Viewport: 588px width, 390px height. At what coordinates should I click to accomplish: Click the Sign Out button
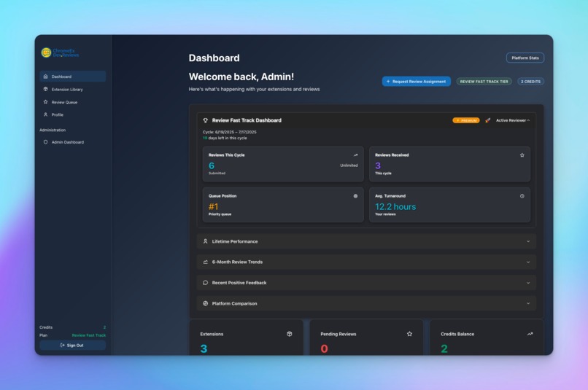click(x=72, y=345)
